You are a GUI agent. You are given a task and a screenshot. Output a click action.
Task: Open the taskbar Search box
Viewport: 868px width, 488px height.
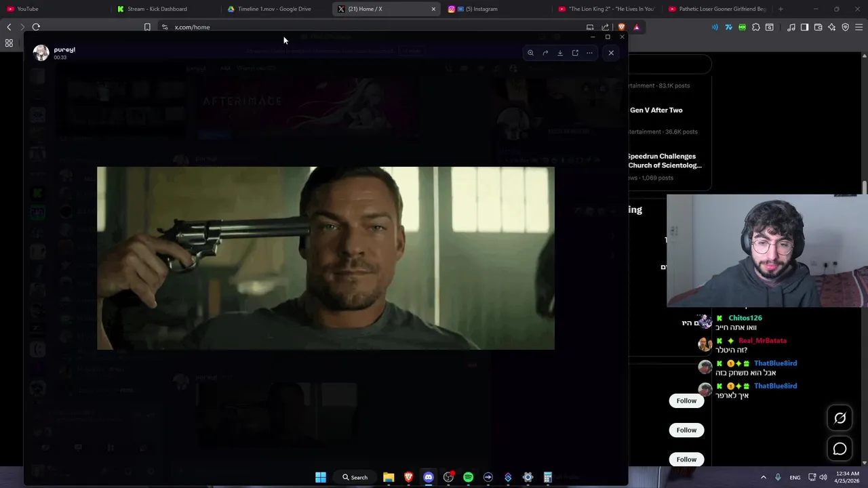coord(355,477)
